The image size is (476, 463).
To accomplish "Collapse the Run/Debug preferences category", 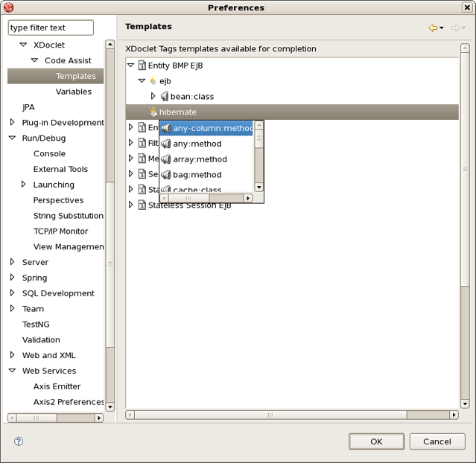I will [x=13, y=138].
